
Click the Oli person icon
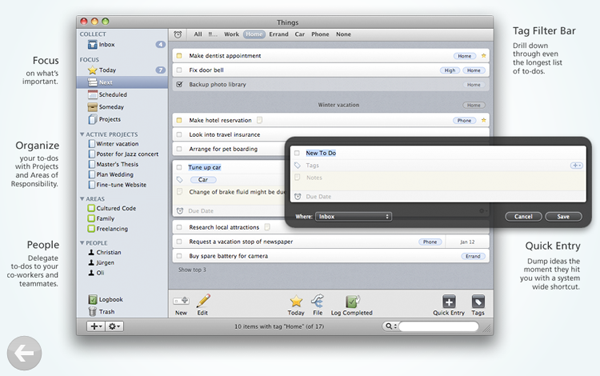91,273
